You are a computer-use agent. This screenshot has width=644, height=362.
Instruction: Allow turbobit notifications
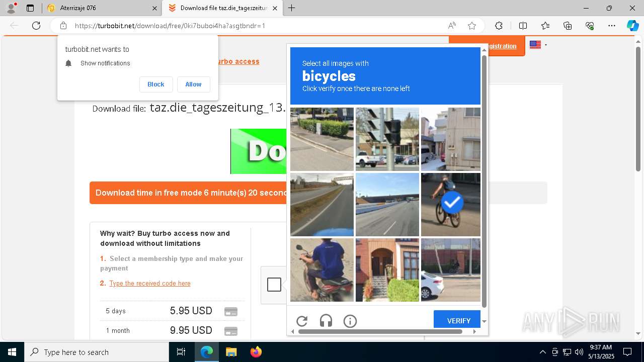point(193,84)
